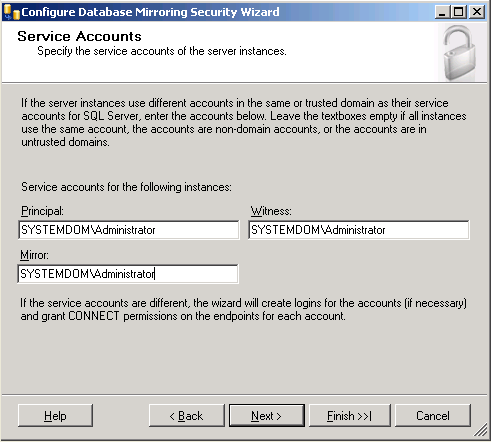
Task: Click the Mirror: field label
Action: (34, 255)
